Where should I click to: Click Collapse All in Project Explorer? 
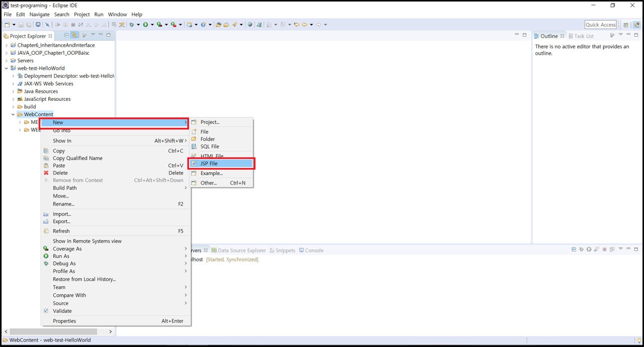(x=66, y=36)
